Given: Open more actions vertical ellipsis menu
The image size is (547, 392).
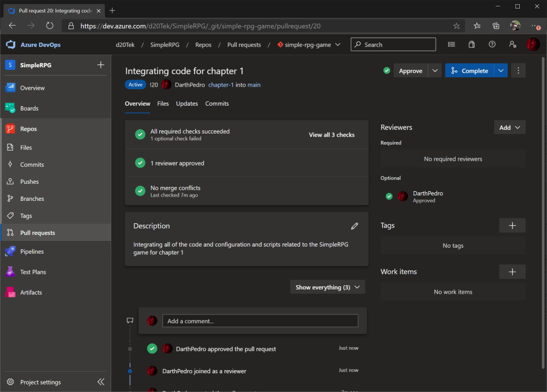Looking at the screenshot, I should [x=518, y=70].
